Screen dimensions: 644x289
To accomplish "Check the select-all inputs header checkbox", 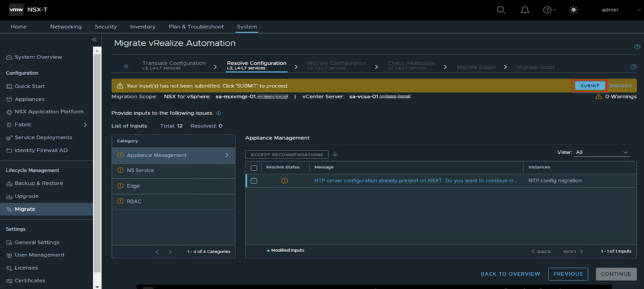I will coord(254,168).
